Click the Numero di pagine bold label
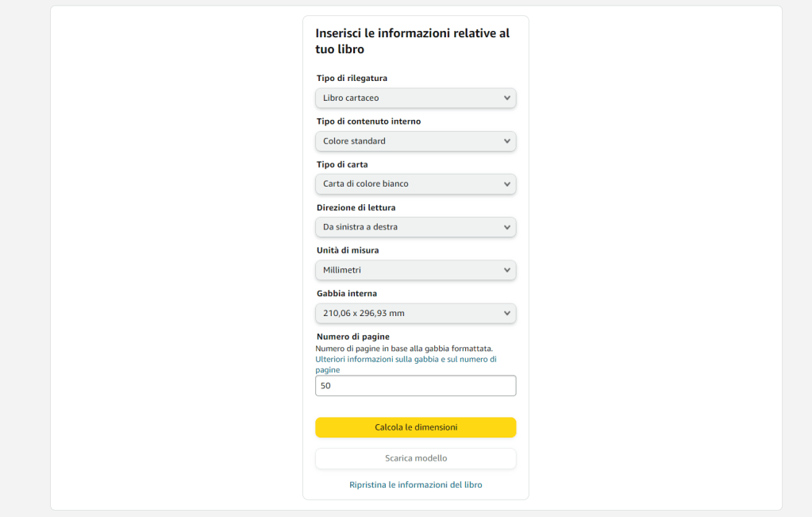Viewport: 812px width, 517px height. [353, 337]
